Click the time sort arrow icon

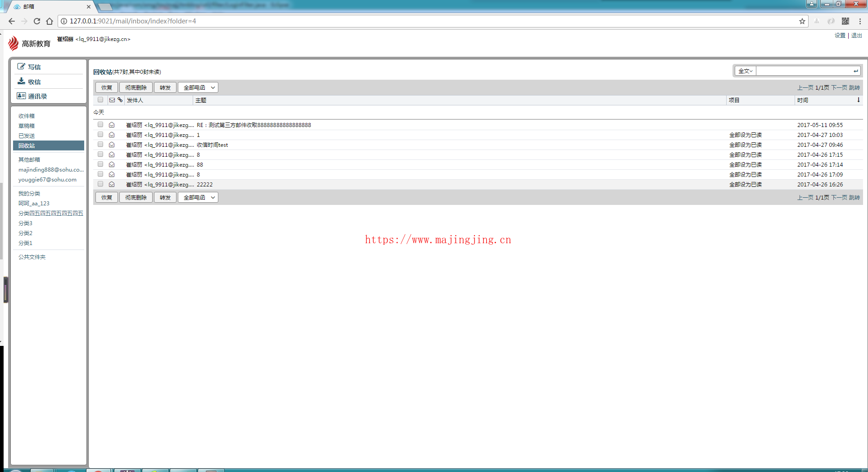(x=859, y=100)
